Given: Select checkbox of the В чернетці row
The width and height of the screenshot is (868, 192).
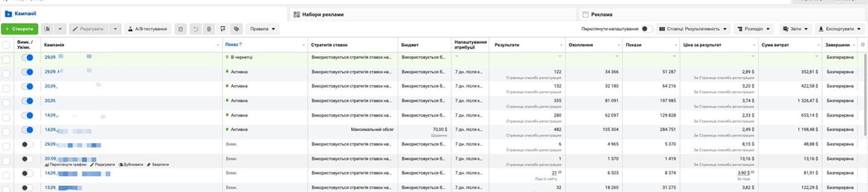Looking at the screenshot, I should (x=6, y=59).
